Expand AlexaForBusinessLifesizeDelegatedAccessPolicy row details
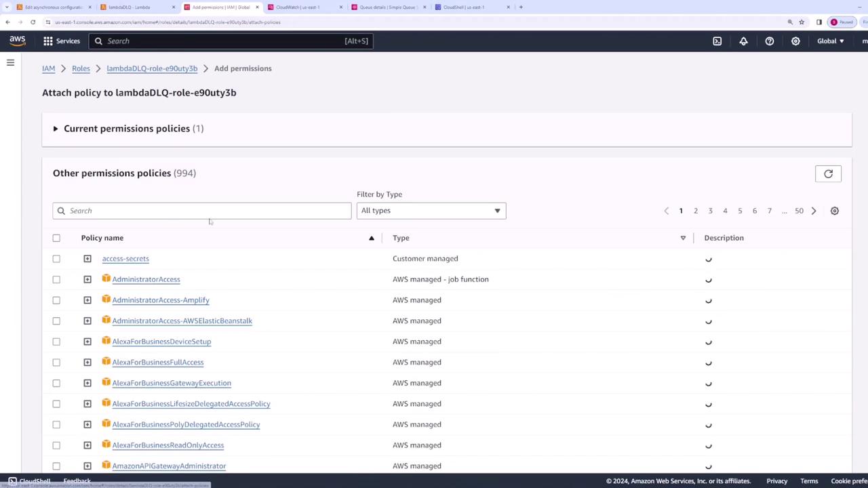This screenshot has width=868, height=488. coord(87,404)
